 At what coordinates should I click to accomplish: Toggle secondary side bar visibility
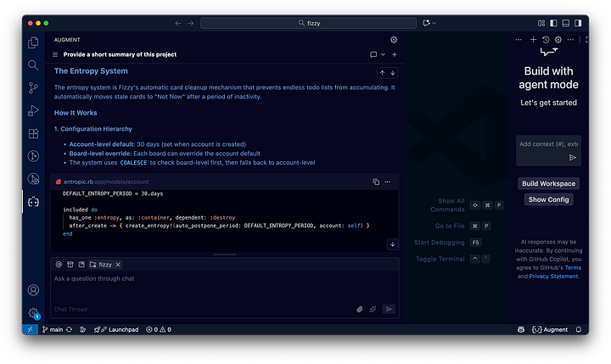click(578, 24)
